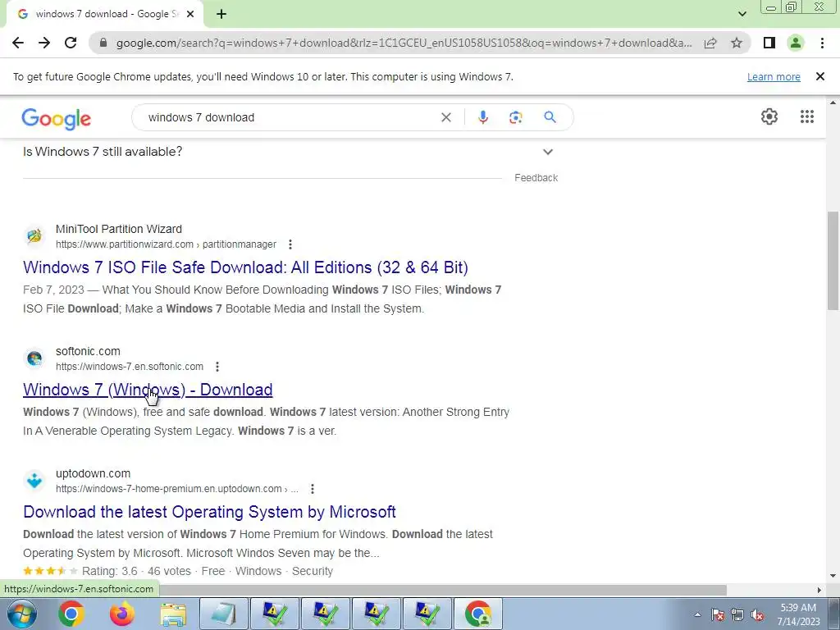Bookmark this tab with the star icon
This screenshot has width=840, height=630.
coord(737,43)
